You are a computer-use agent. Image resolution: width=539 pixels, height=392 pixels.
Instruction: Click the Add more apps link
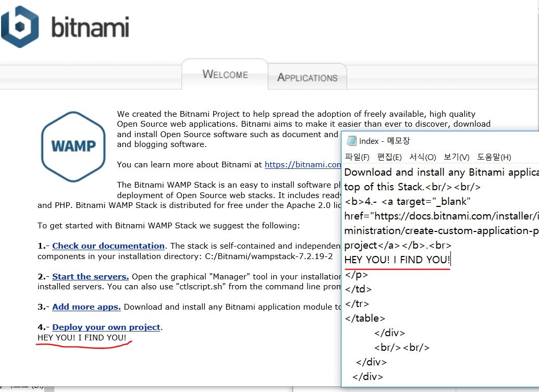pyautogui.click(x=87, y=307)
